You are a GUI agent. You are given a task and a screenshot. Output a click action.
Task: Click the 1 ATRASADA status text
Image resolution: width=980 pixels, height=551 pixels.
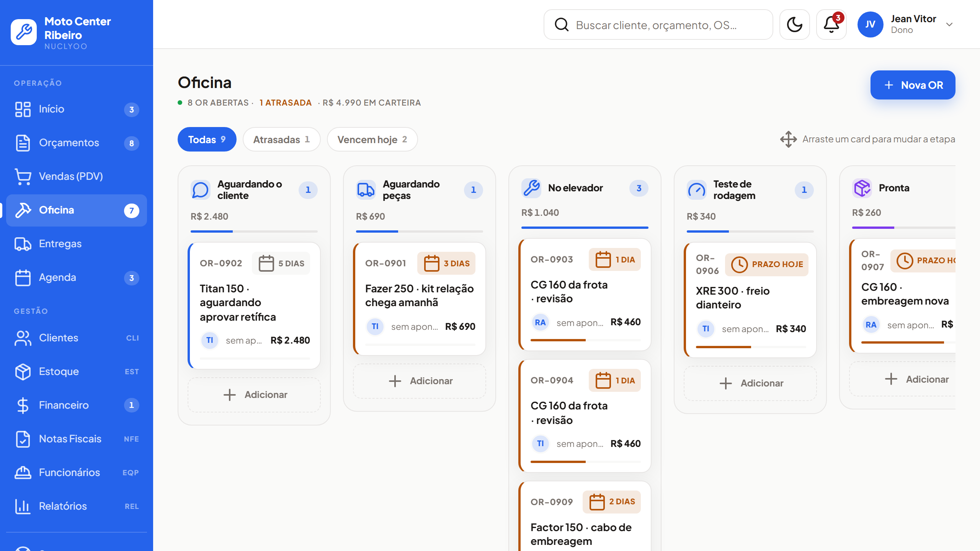[x=286, y=103]
